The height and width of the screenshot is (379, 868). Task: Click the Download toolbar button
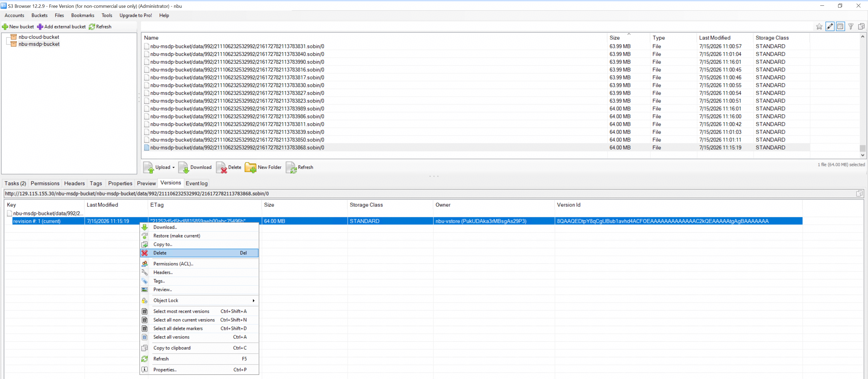[195, 167]
